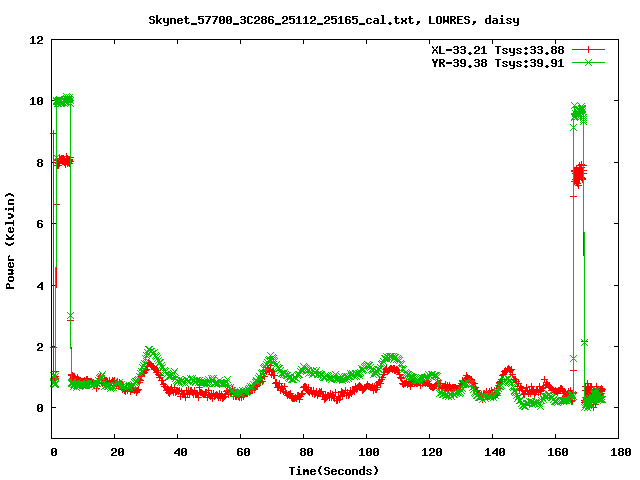This screenshot has width=640, height=480.
Task: Click the green calibration plateau near 10 Kelvin at start
Action: coord(63,100)
